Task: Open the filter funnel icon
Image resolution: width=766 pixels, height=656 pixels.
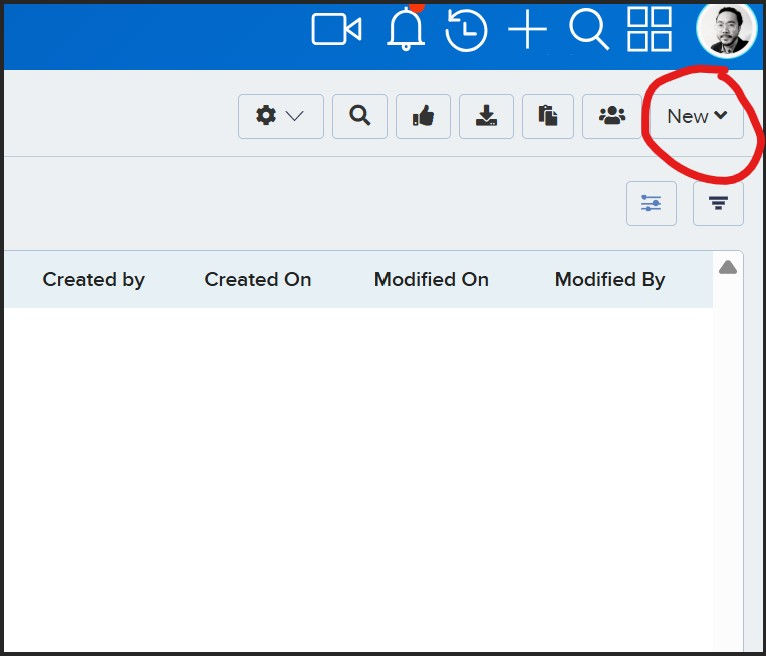Action: coord(718,203)
